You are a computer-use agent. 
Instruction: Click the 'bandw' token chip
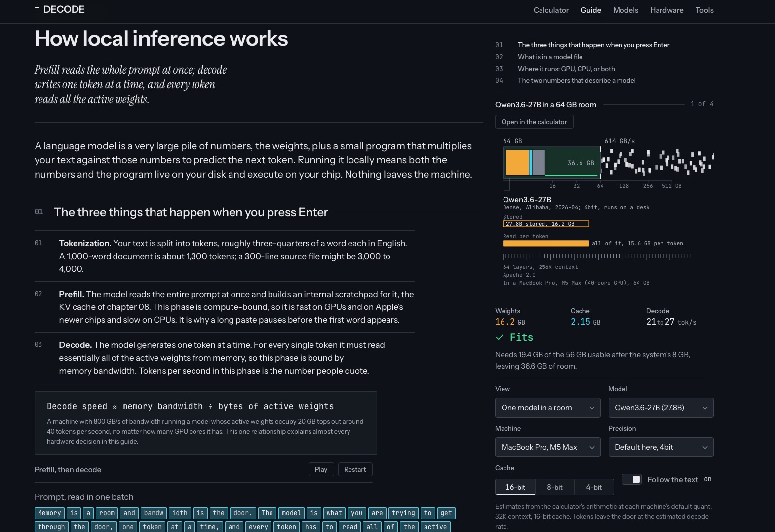(x=154, y=513)
